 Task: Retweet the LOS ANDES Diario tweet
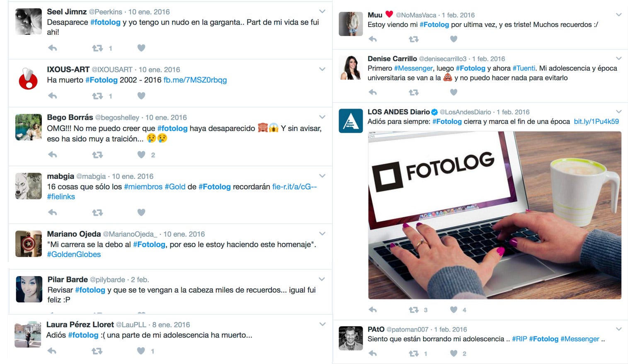pyautogui.click(x=414, y=310)
